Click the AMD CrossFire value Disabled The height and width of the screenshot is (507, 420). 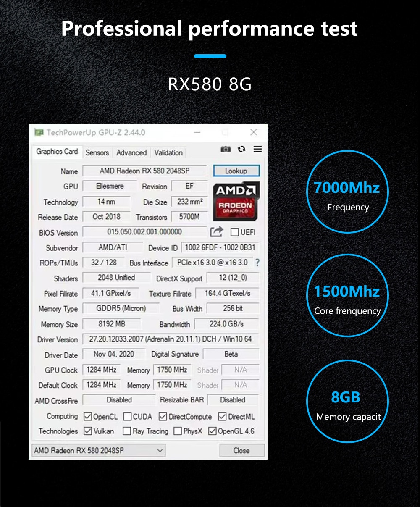119,400
